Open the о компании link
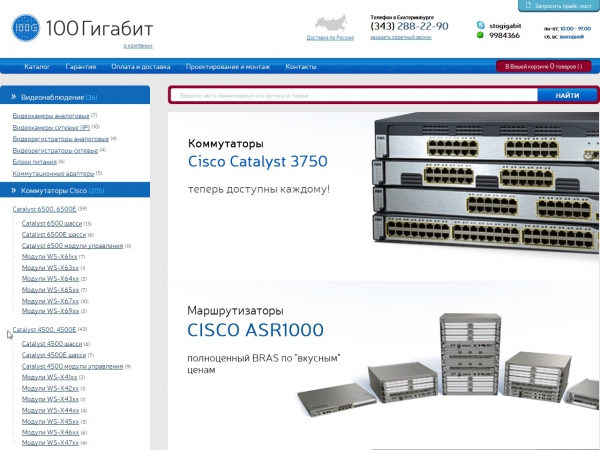This screenshot has width=600, height=450. point(138,46)
